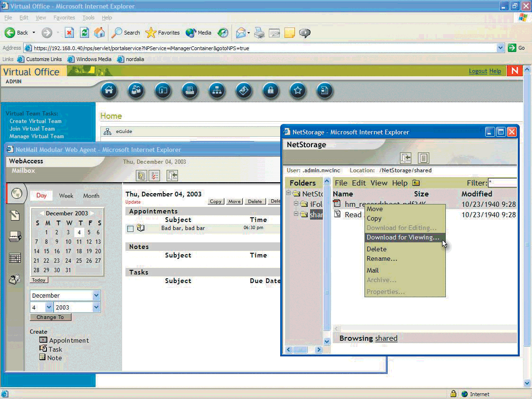Click the IE Home toolbar icon
Viewport: 532px width, 399px height.
click(x=99, y=33)
